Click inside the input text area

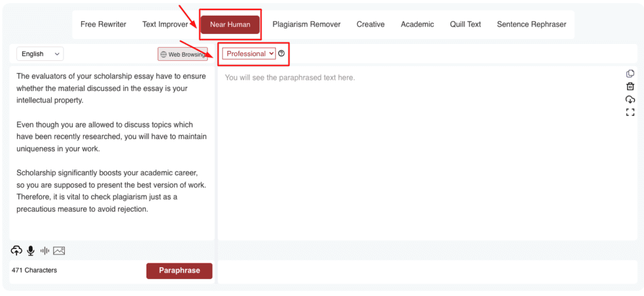point(112,153)
